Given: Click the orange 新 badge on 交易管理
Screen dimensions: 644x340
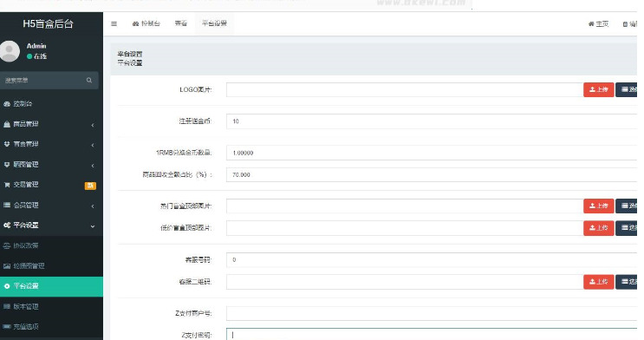Looking at the screenshot, I should [90, 186].
